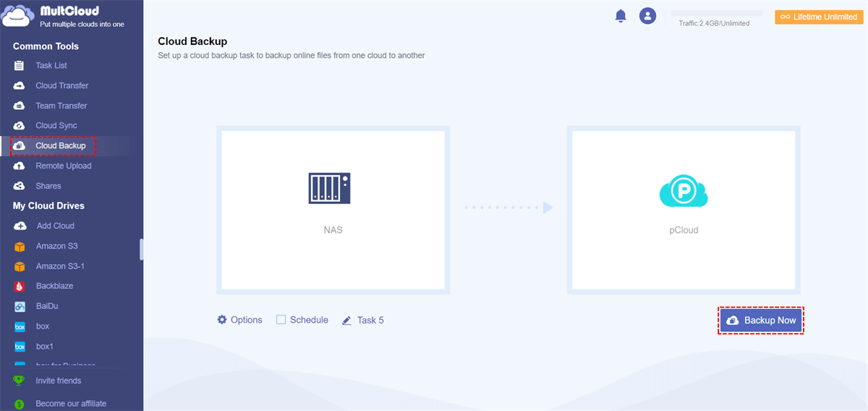The width and height of the screenshot is (868, 411).
Task: Start backup with Backup Now button
Action: pos(761,321)
